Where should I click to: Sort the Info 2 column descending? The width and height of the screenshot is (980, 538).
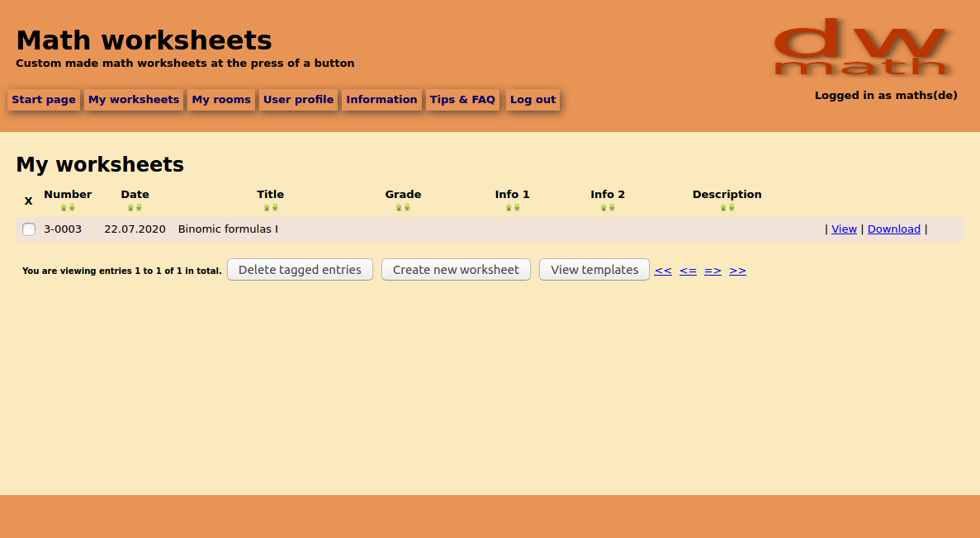[612, 206]
